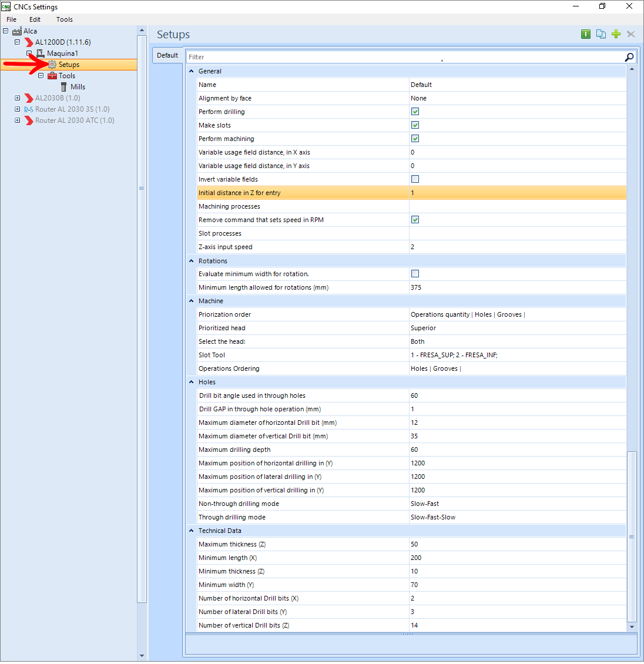Uncheck the Make slots checkbox

click(x=415, y=125)
